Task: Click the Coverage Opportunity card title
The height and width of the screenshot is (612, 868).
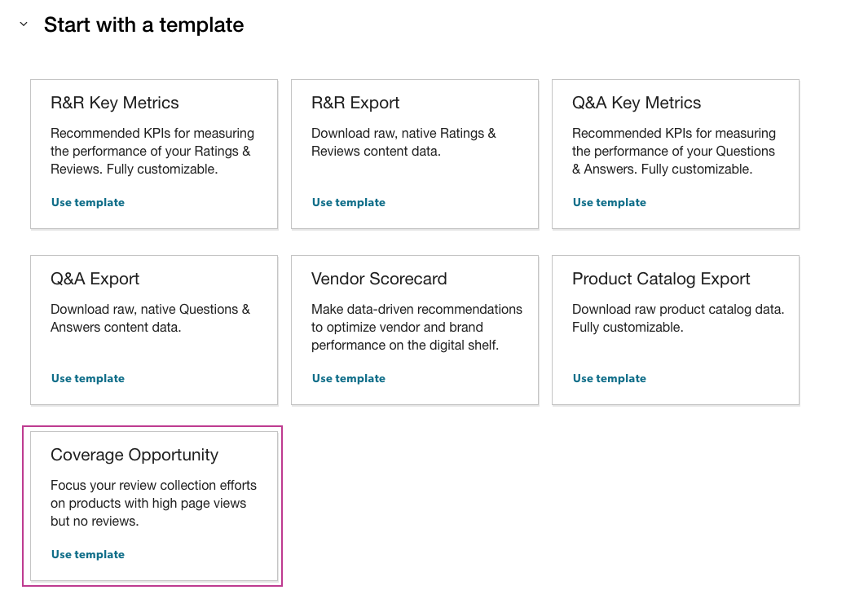Action: tap(134, 455)
